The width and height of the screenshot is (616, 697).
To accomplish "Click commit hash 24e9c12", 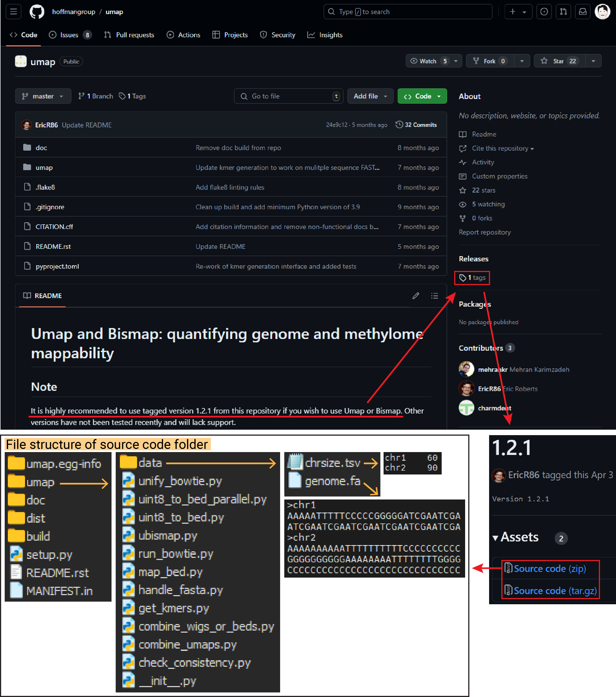I will (336, 125).
